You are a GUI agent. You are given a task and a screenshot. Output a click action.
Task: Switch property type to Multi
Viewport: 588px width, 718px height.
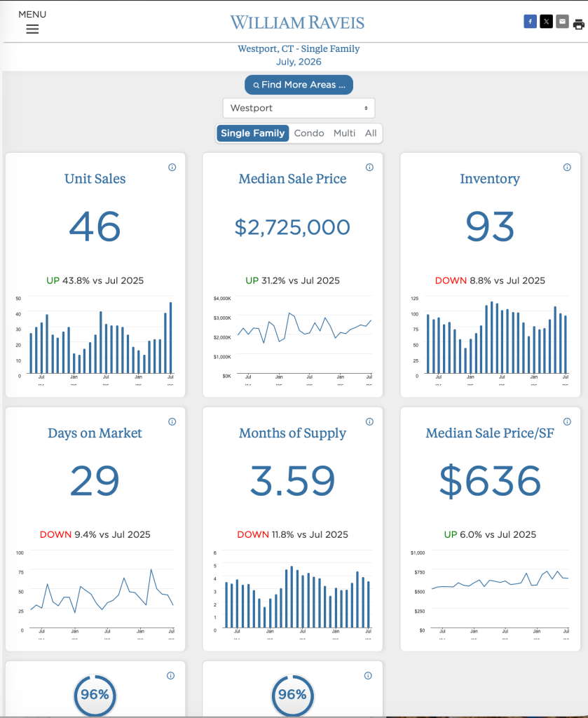[344, 133]
